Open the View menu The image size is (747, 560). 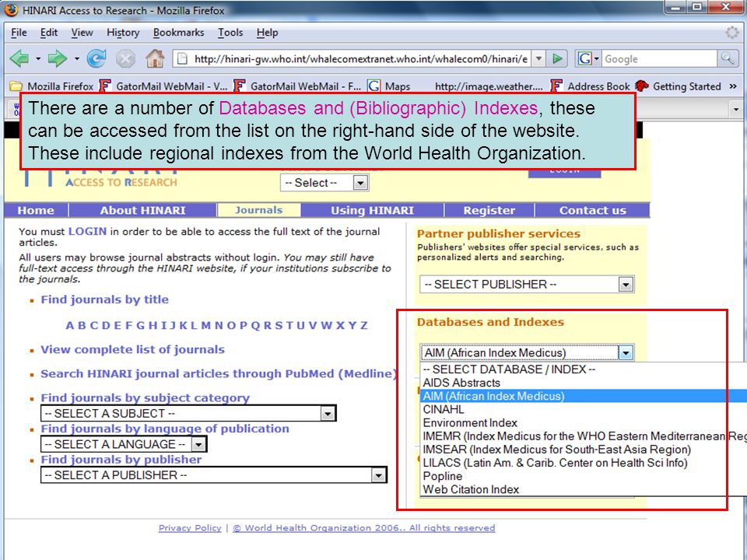pos(82,33)
